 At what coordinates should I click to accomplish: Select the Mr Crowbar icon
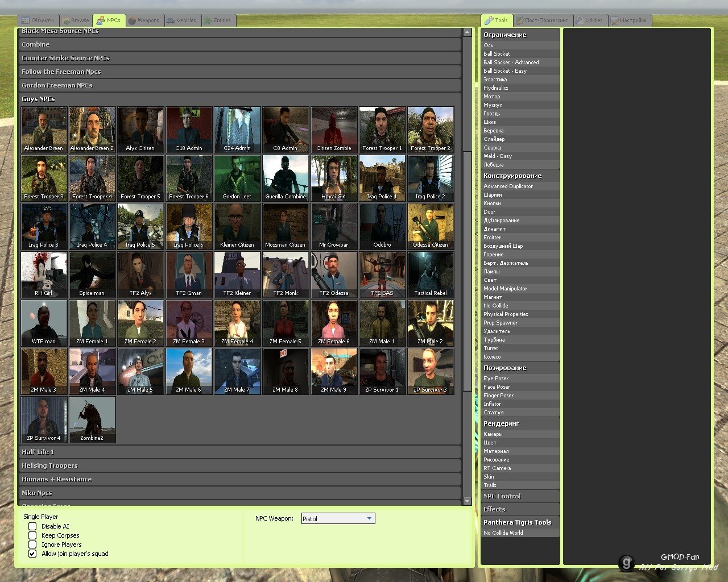[334, 227]
